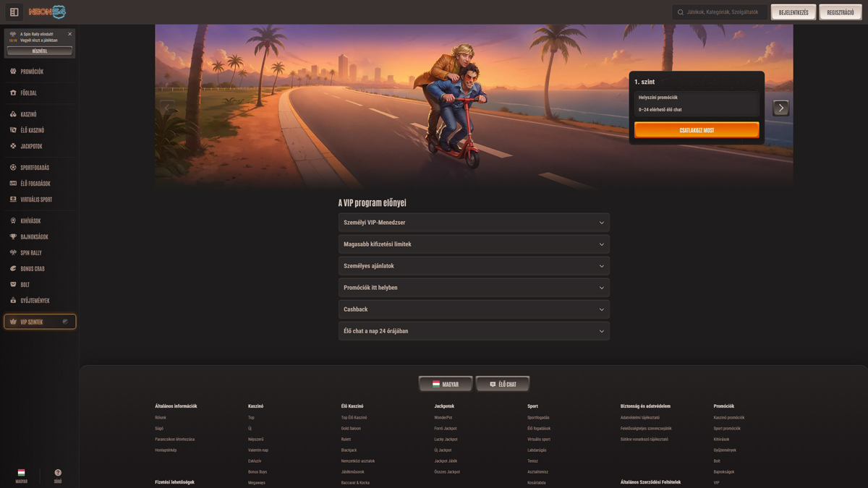Dismiss the Spin Rally notification
The width and height of the screenshot is (868, 488).
[x=69, y=34]
